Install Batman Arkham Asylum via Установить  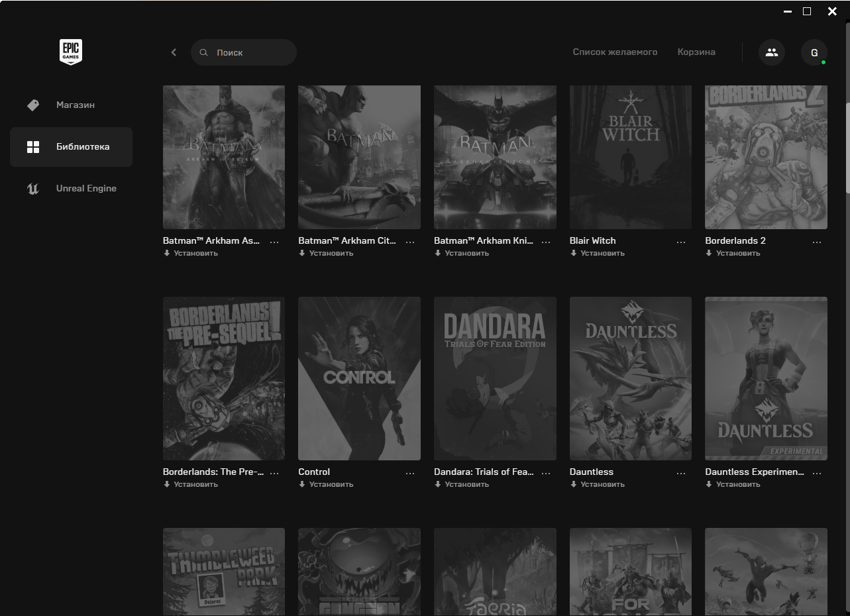point(191,253)
